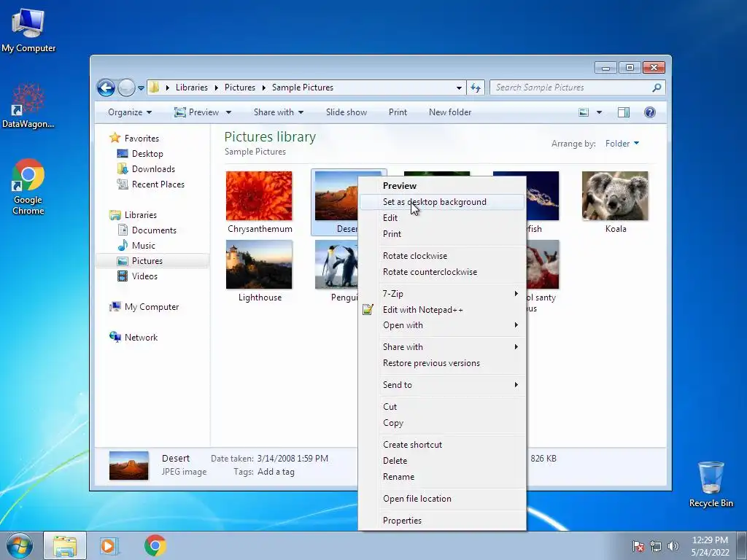
Task: Select the Chrysanthemum thumbnail
Action: point(259,195)
